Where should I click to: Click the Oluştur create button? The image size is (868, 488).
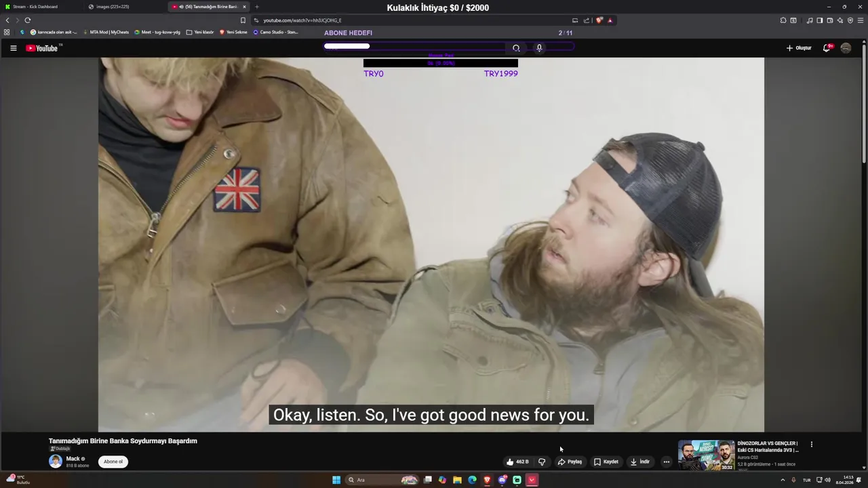coord(799,48)
